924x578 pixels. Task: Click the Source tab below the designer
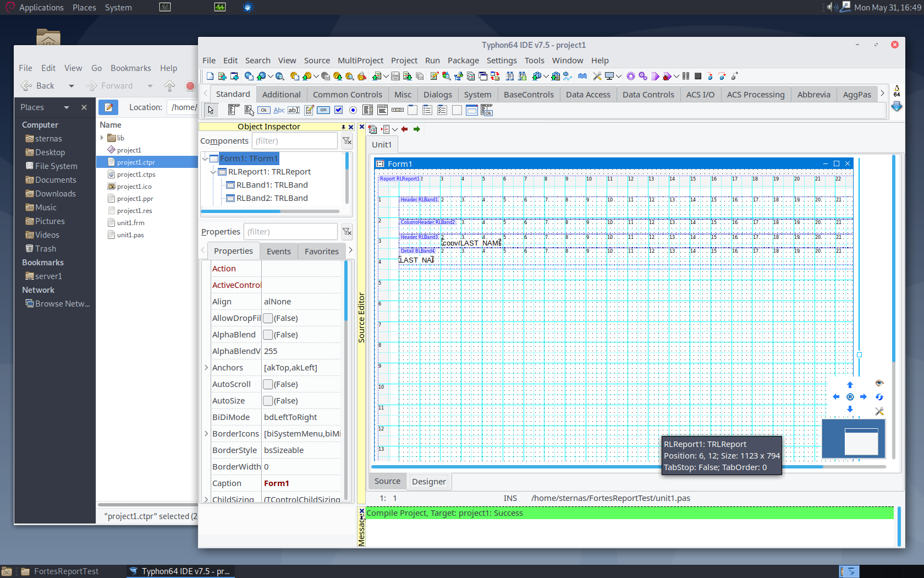click(387, 481)
